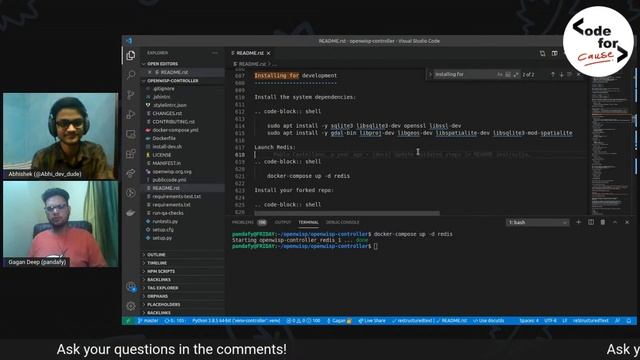640x360 pixels.
Task: Open the Search view in activity bar
Action: (131, 75)
